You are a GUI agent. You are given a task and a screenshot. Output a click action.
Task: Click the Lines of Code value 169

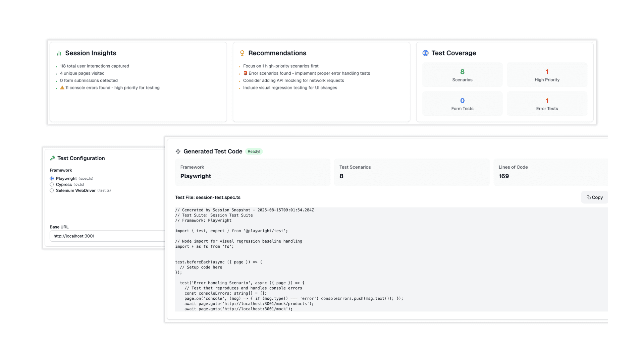pos(503,176)
